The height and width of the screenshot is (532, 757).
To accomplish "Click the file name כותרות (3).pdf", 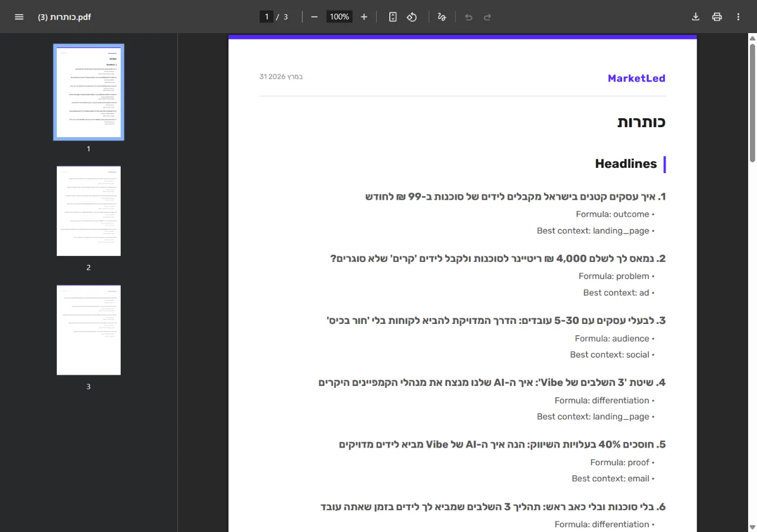I will [64, 17].
